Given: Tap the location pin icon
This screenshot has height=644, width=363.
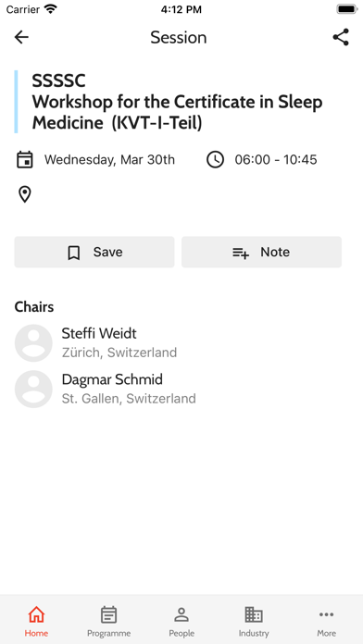Looking at the screenshot, I should point(25,194).
